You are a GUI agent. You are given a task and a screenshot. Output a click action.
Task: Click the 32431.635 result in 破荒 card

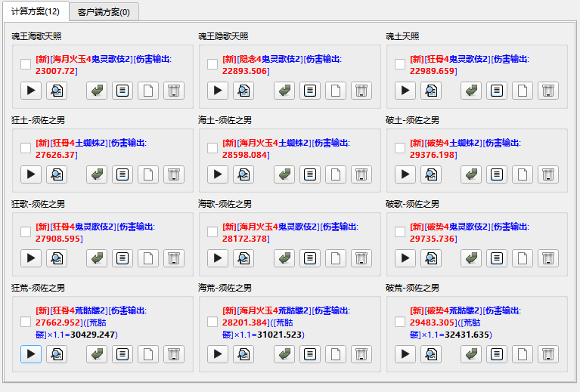467,335
